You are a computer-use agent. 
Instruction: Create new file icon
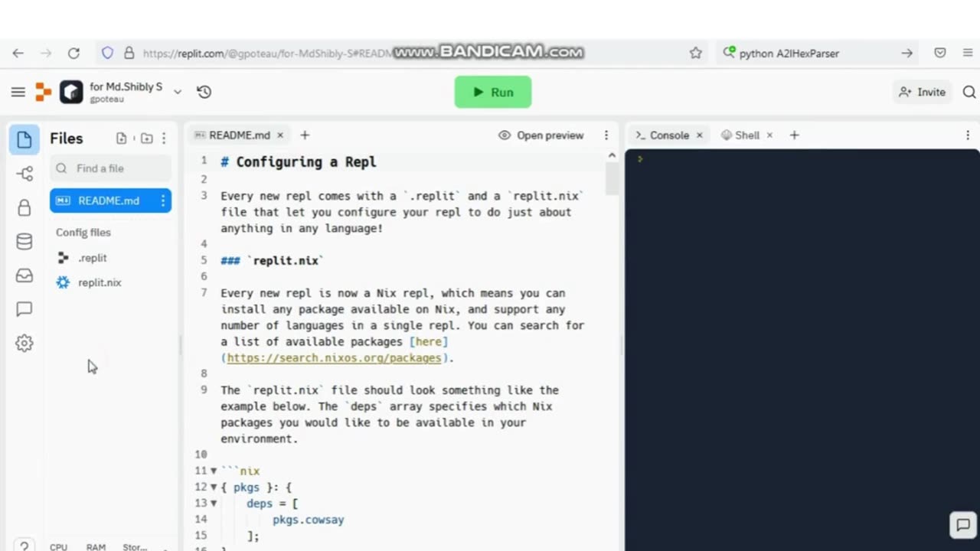pos(121,139)
